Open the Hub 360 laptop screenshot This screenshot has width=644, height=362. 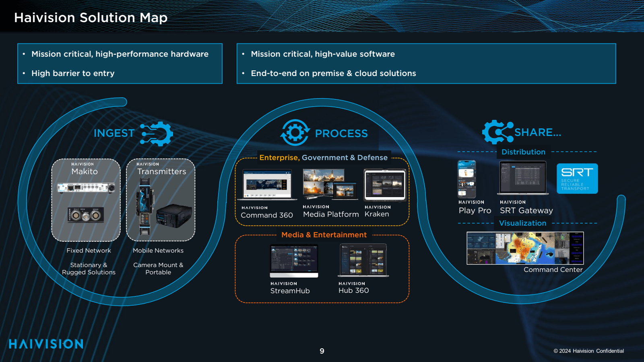pos(363,260)
